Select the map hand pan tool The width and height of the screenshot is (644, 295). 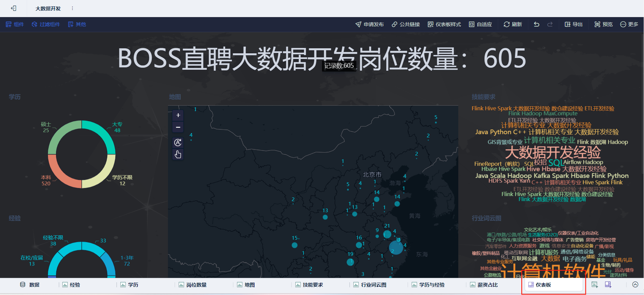click(178, 154)
